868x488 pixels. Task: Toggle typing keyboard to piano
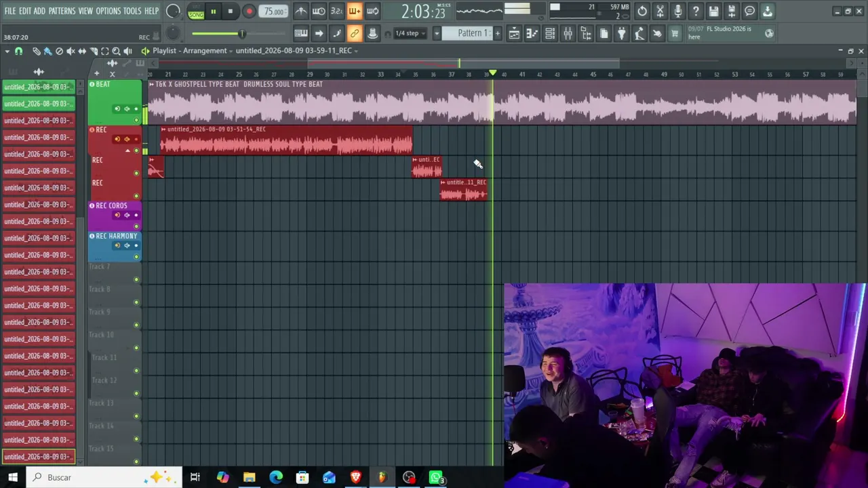[x=301, y=33]
